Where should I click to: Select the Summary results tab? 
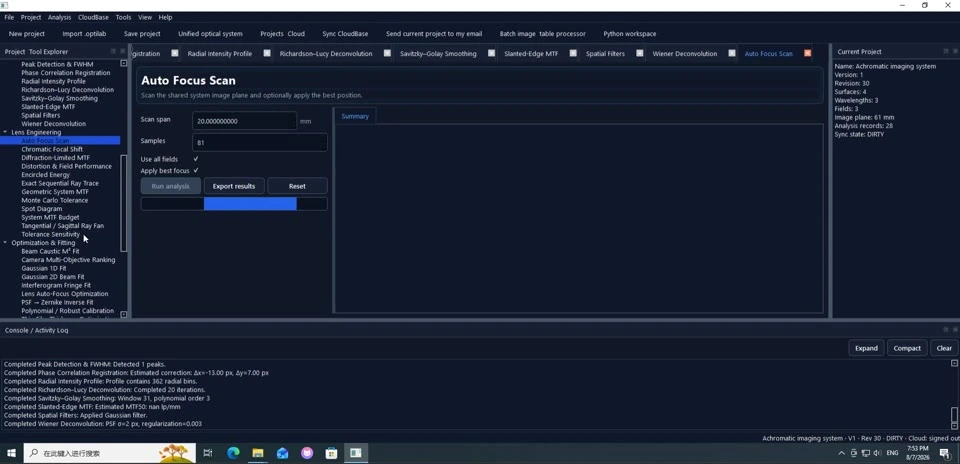[355, 116]
